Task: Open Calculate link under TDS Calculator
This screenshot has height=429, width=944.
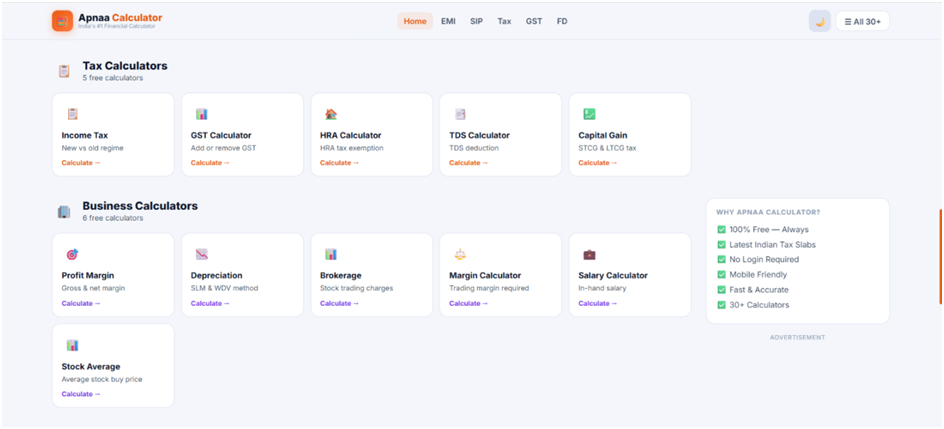Action: [468, 163]
